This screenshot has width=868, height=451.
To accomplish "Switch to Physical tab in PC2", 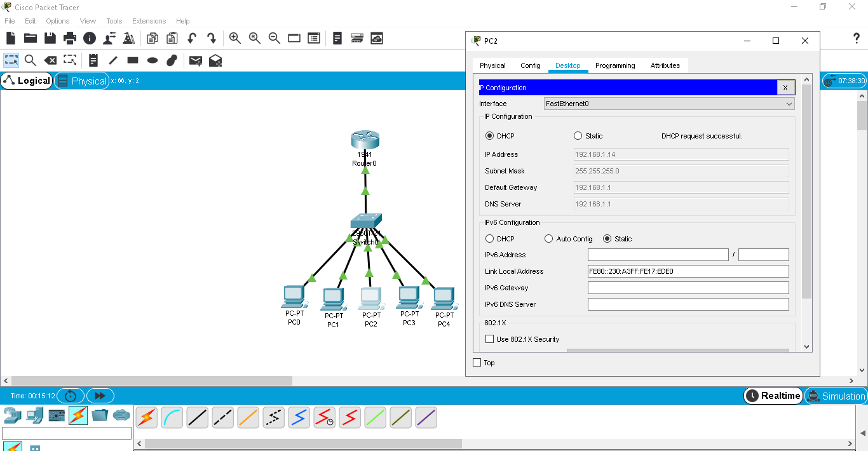I will [x=492, y=65].
